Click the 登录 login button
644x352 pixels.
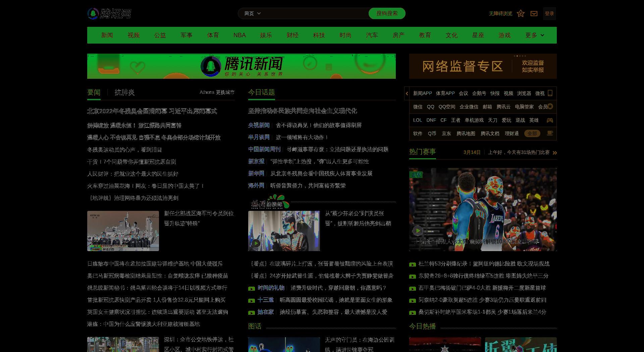549,13
